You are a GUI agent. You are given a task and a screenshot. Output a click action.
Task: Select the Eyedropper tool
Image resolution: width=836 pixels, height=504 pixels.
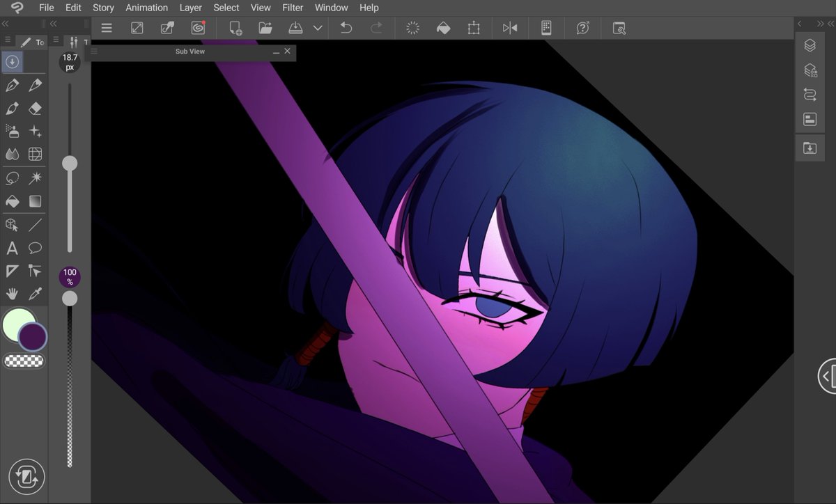point(36,294)
